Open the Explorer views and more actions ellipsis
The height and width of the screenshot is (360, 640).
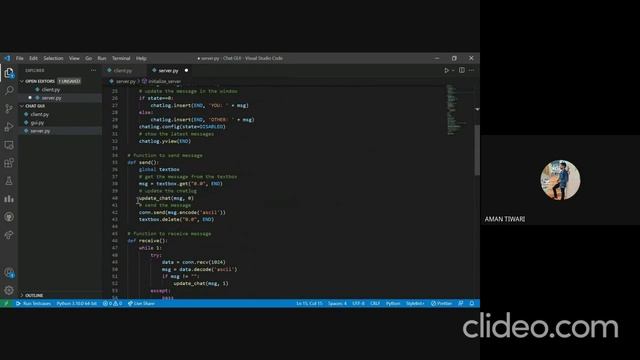93,70
